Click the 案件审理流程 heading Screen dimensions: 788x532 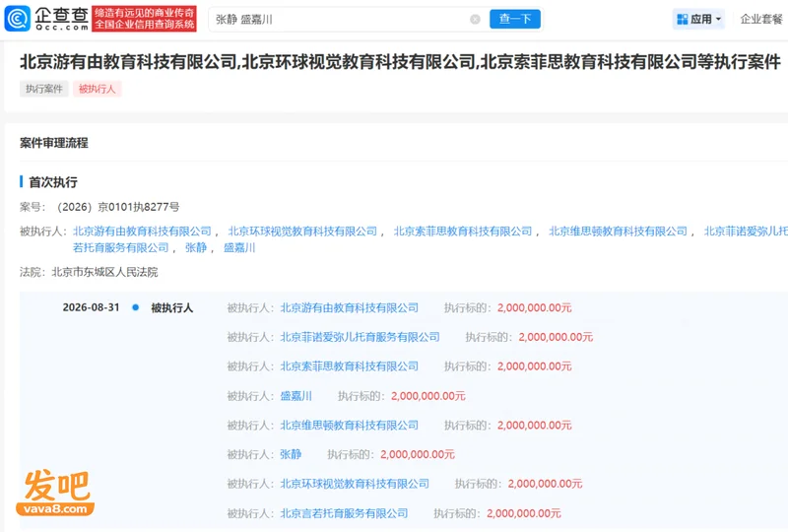point(54,143)
